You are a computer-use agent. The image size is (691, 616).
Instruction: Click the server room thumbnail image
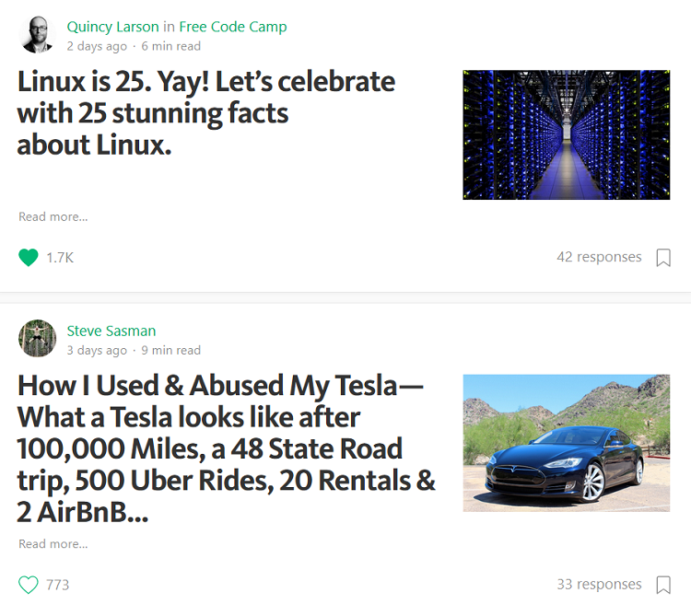[566, 134]
